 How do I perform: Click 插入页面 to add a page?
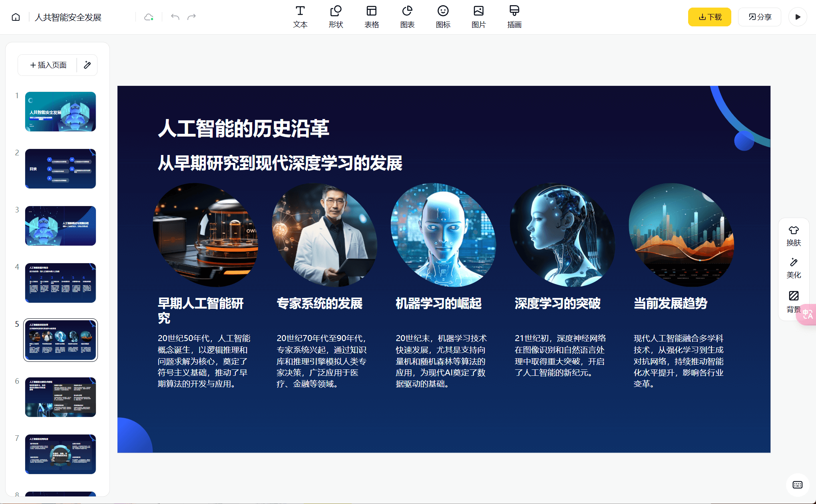coord(48,65)
